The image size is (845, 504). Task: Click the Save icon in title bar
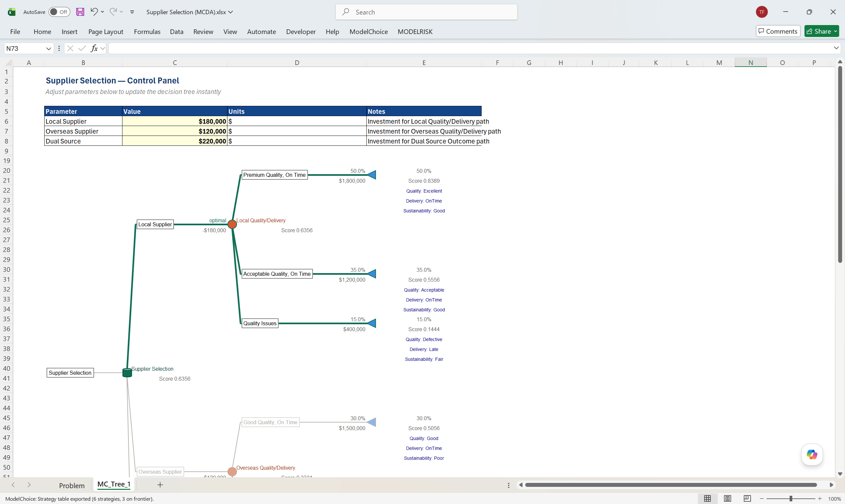pyautogui.click(x=80, y=12)
